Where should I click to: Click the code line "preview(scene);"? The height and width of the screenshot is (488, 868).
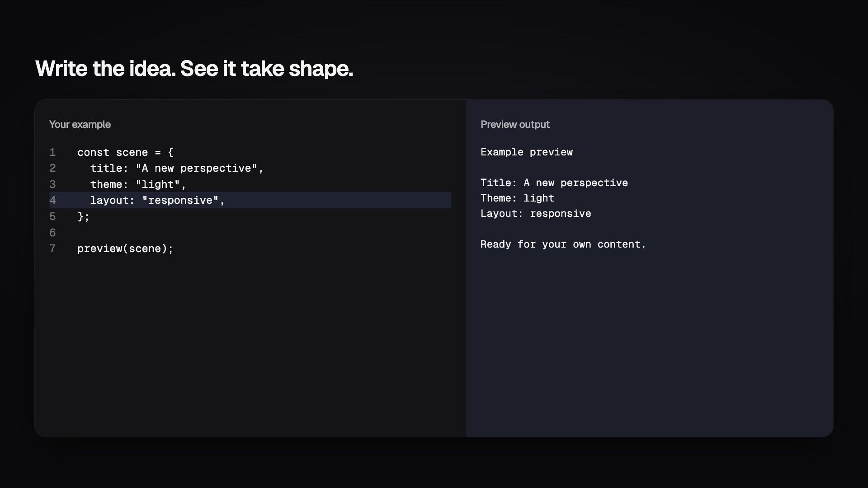pos(125,249)
